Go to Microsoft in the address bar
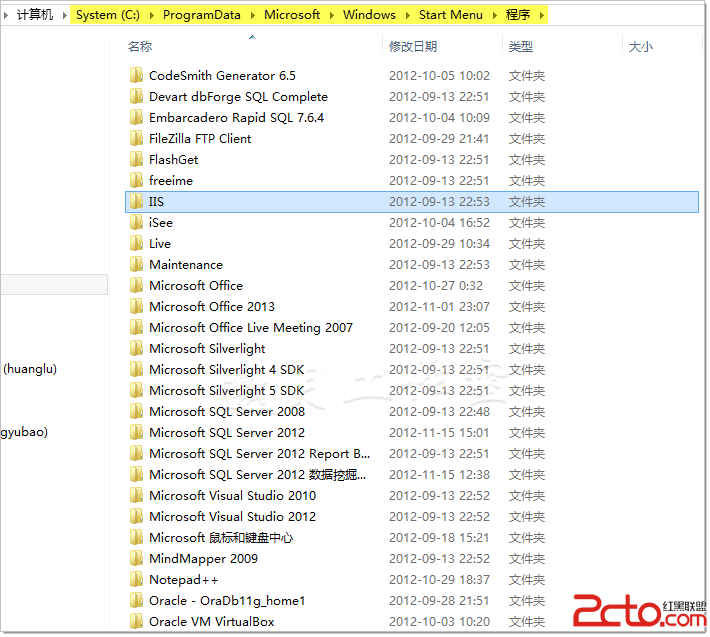Viewport: 710px width, 637px height. click(292, 15)
